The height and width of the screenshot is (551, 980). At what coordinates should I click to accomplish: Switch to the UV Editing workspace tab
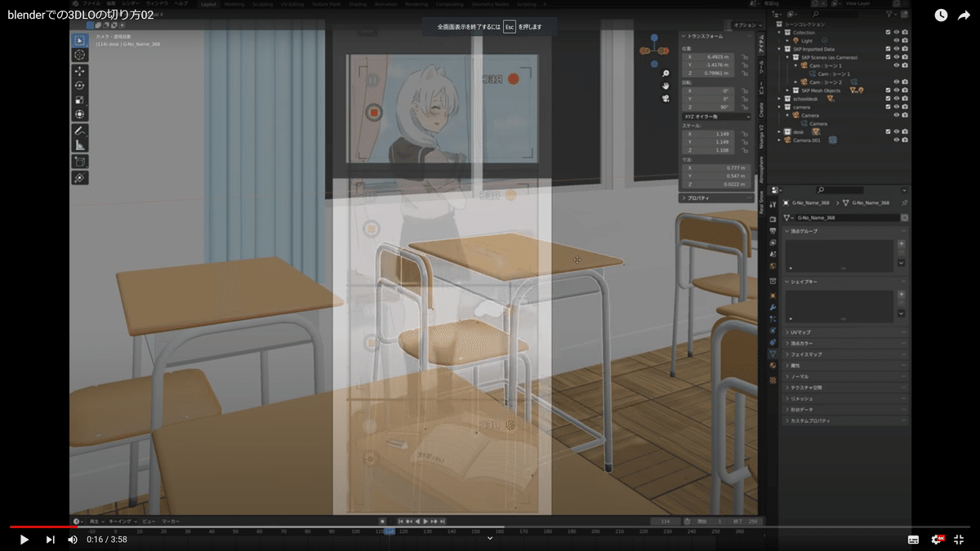(x=291, y=3)
